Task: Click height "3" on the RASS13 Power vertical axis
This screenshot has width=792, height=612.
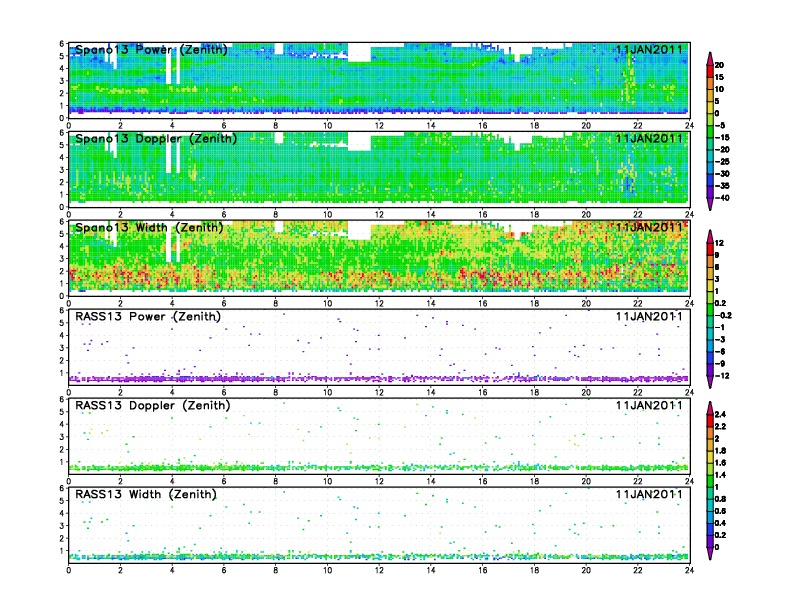Action: (x=62, y=348)
